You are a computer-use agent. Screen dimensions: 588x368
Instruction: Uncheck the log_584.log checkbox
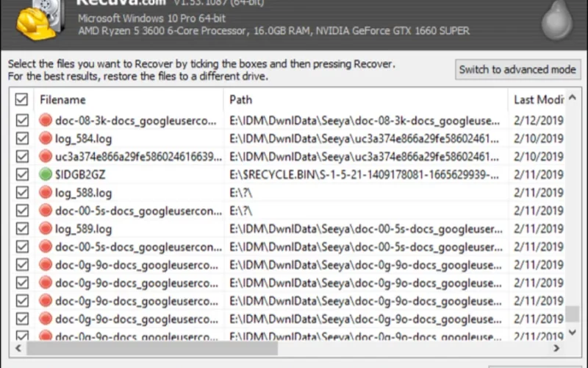(x=22, y=138)
